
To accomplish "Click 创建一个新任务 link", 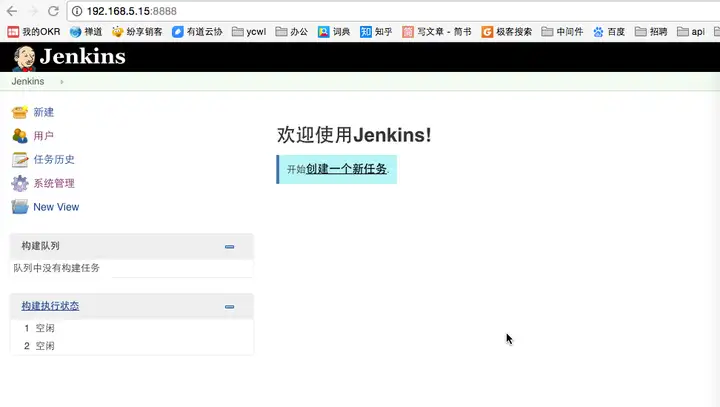I will [346, 169].
